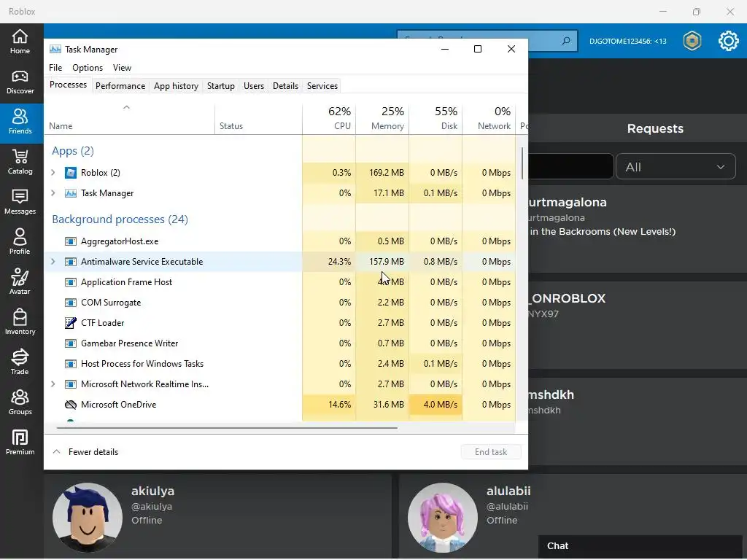747x560 pixels.
Task: Click the Task Manager horizontal scrollbar
Action: pyautogui.click(x=227, y=428)
